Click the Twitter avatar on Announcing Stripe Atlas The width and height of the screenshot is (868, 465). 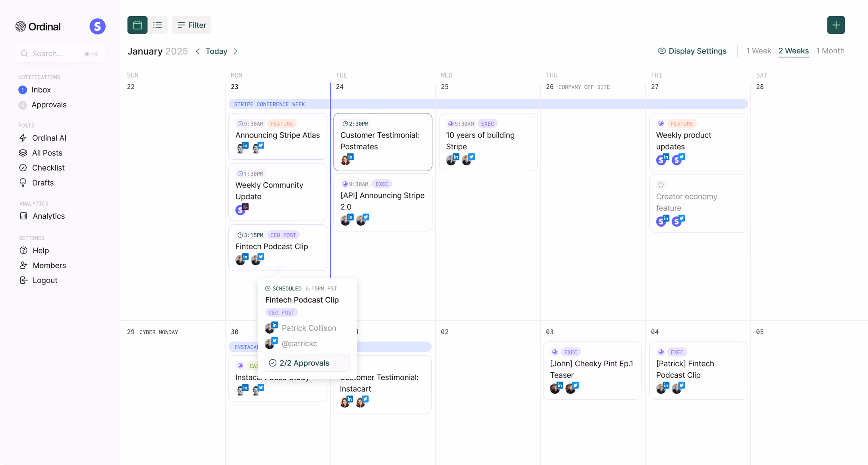[x=258, y=148]
